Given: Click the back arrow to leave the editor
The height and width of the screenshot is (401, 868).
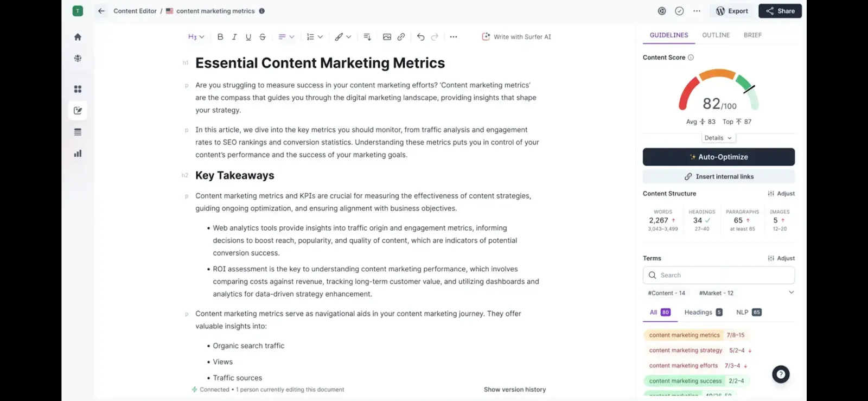Looking at the screenshot, I should pos(101,11).
